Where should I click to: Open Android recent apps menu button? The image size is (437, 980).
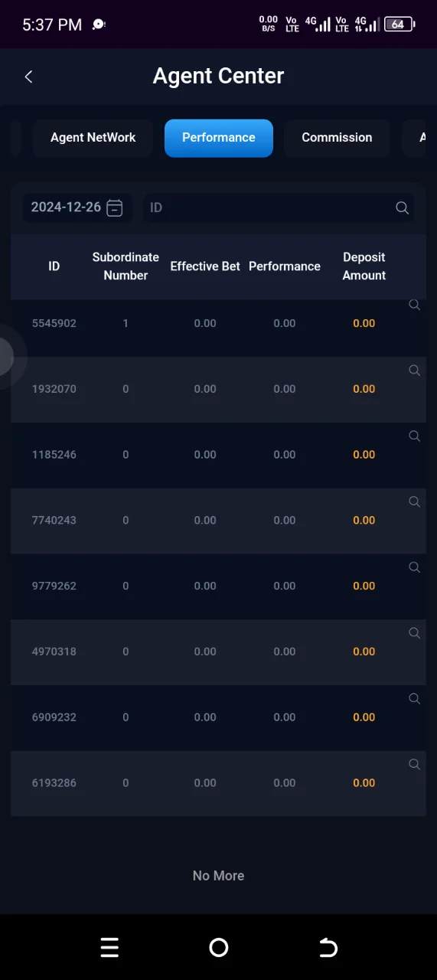[109, 948]
